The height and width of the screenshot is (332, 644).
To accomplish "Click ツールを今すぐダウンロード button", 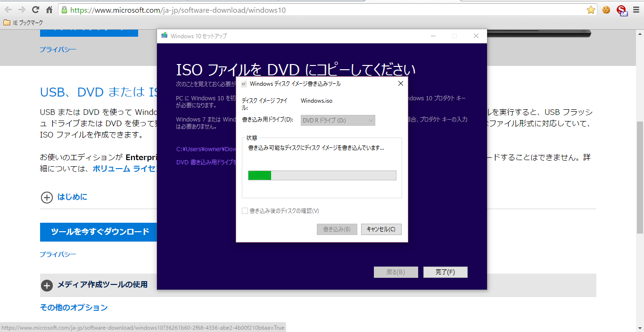I will point(99,232).
